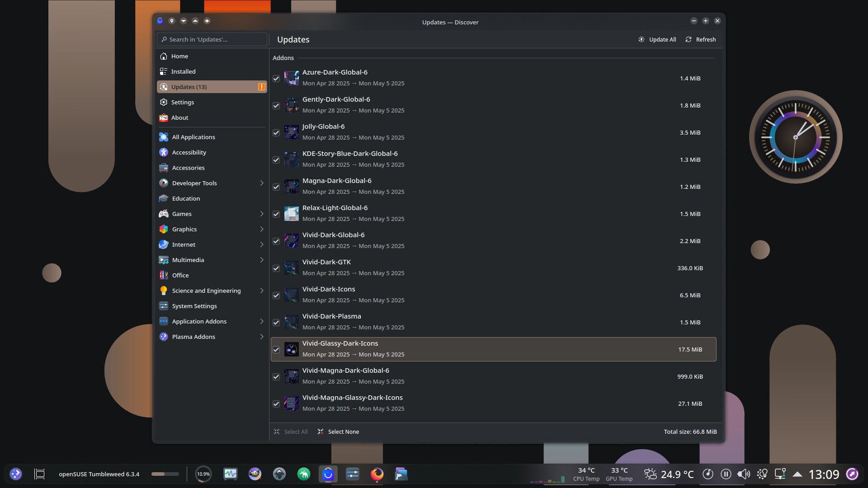Screen dimensions: 868x488
Task: Open Settings in the Discover sidebar
Action: 212,102
